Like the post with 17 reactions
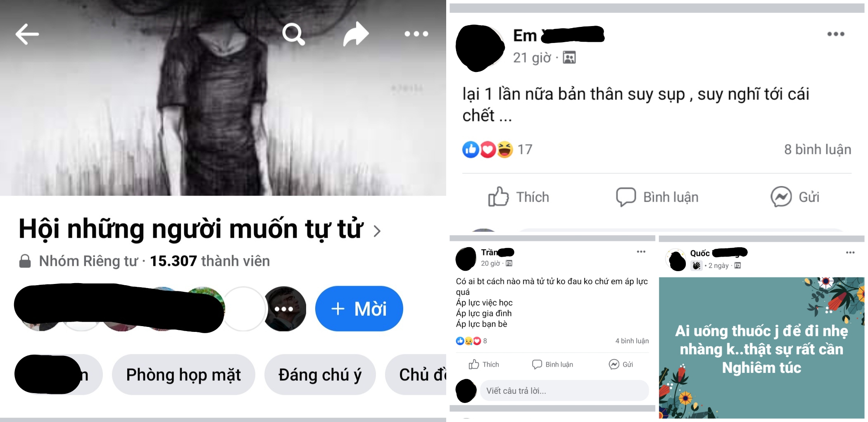This screenshot has height=422, width=868. (518, 197)
